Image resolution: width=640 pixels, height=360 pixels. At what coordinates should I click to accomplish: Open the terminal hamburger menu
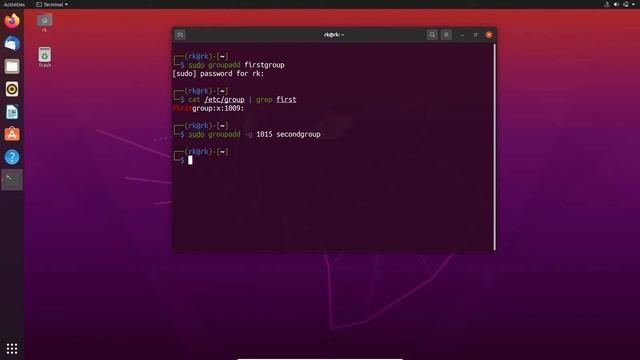tap(446, 35)
